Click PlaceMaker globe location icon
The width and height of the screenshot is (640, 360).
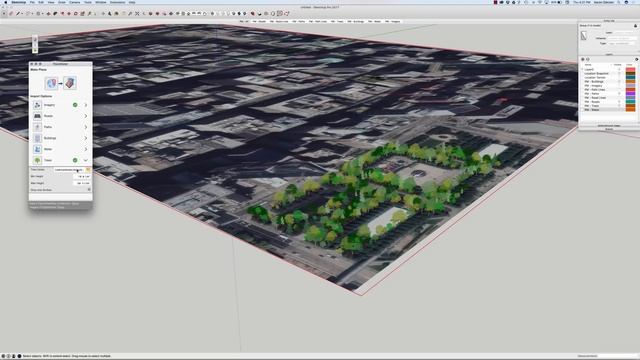pos(51,83)
